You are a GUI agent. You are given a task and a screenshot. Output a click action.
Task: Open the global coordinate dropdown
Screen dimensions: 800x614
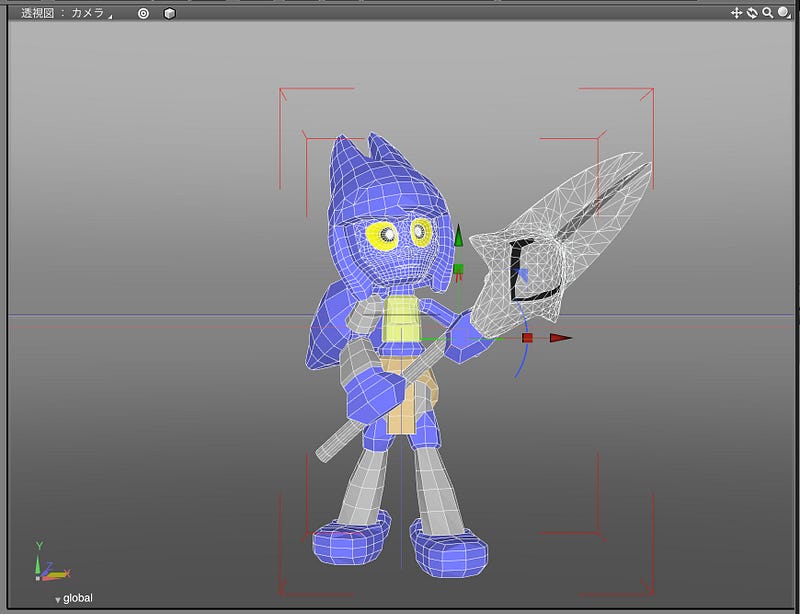(74, 598)
